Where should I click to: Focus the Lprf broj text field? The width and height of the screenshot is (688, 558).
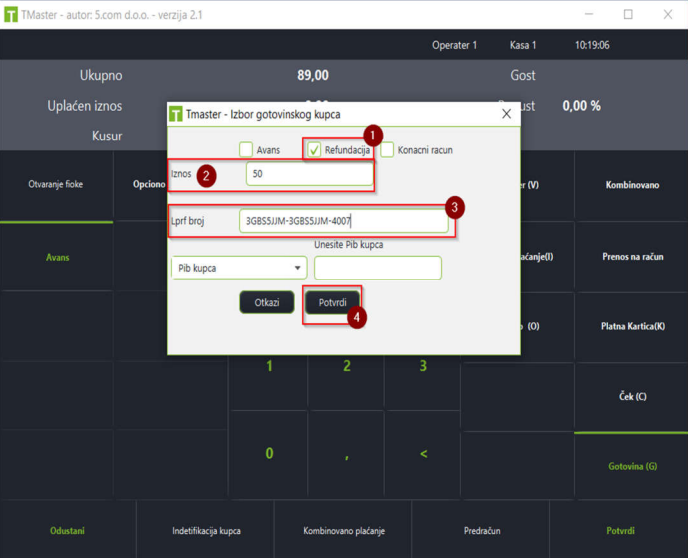click(x=344, y=221)
